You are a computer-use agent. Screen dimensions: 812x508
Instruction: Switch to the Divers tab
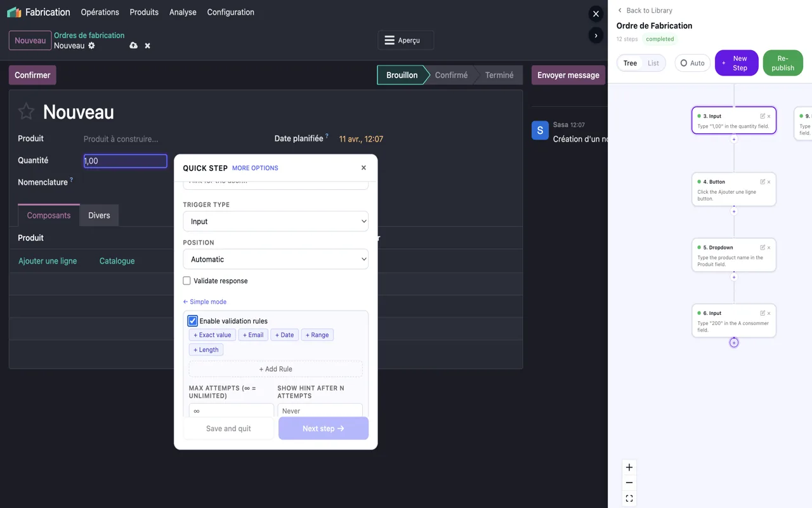(99, 215)
